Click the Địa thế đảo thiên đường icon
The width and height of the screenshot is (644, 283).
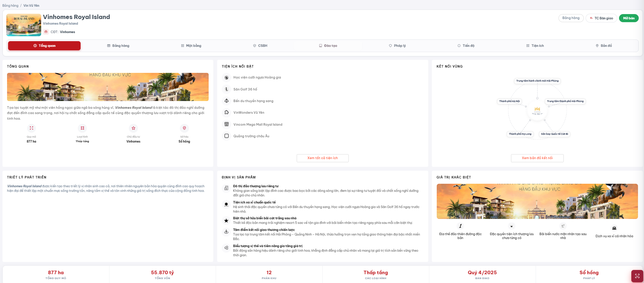click(460, 226)
